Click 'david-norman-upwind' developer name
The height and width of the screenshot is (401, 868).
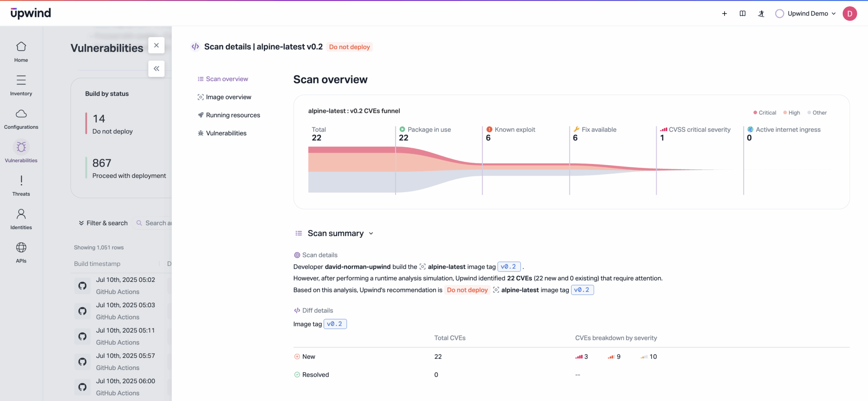pos(358,267)
